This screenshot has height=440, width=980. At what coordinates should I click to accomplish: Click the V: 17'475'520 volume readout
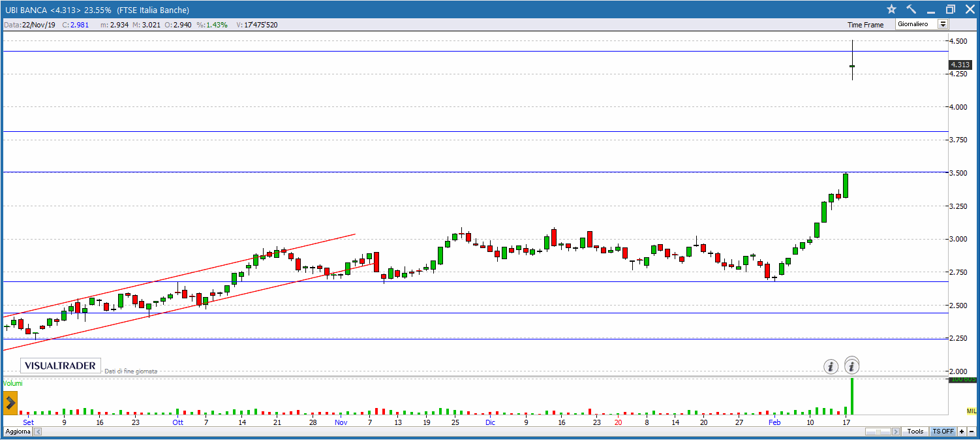click(x=257, y=25)
